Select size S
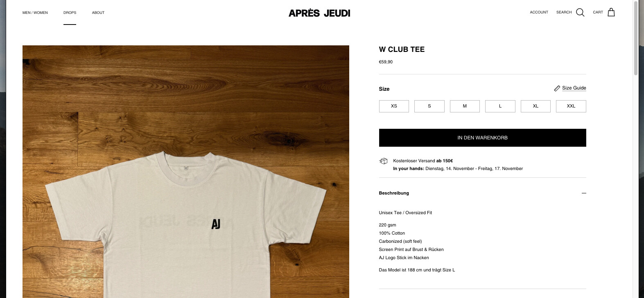 (x=429, y=106)
